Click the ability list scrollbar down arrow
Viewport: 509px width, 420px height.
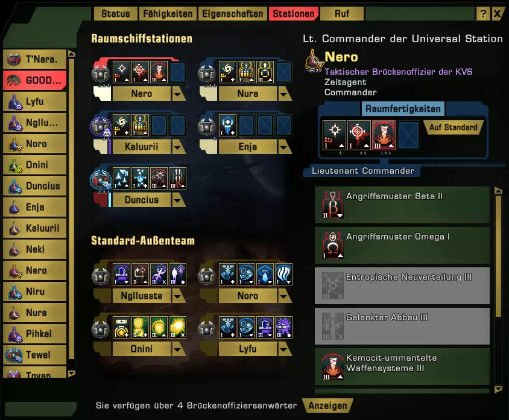498,389
